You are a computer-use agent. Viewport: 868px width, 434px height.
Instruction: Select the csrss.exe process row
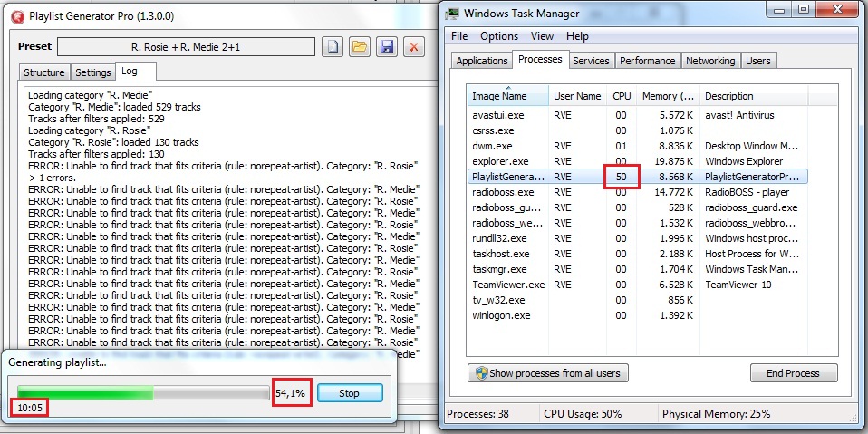[637, 130]
